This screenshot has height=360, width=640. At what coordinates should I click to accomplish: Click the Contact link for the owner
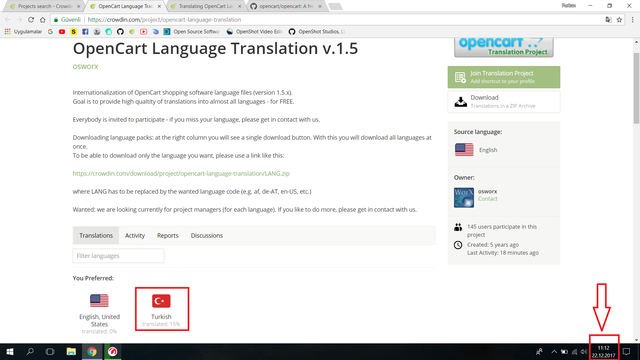pos(487,199)
